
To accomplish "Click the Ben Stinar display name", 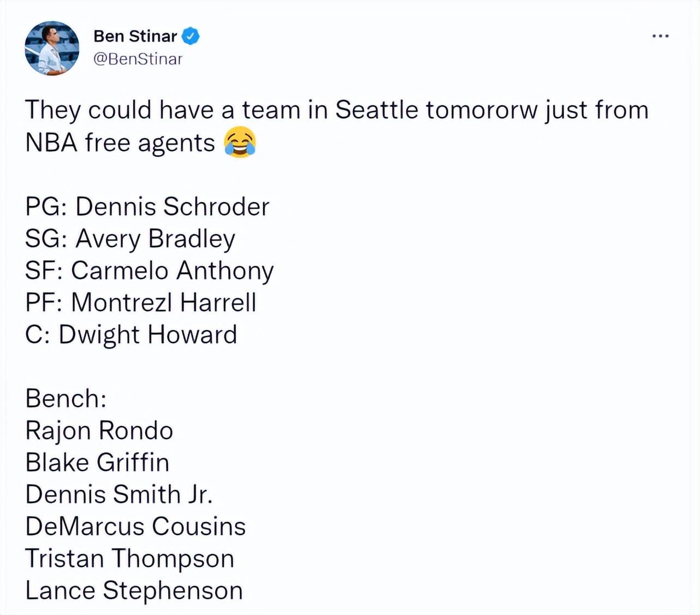I will (x=135, y=36).
